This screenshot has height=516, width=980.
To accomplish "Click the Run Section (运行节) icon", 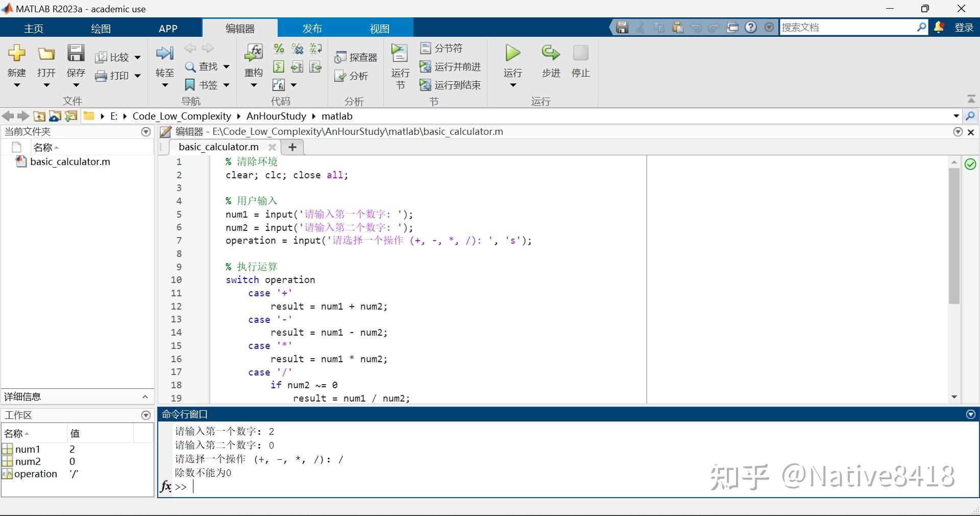I will pyautogui.click(x=400, y=53).
